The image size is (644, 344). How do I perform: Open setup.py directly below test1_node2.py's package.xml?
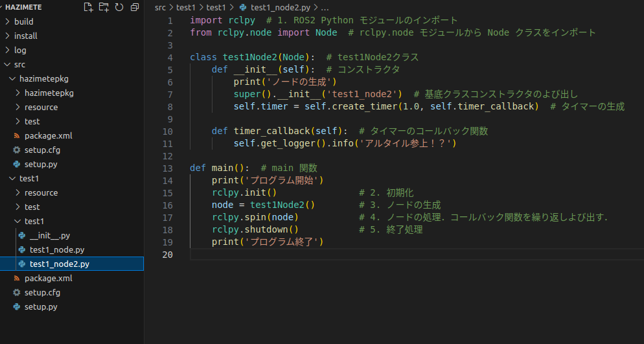point(41,306)
